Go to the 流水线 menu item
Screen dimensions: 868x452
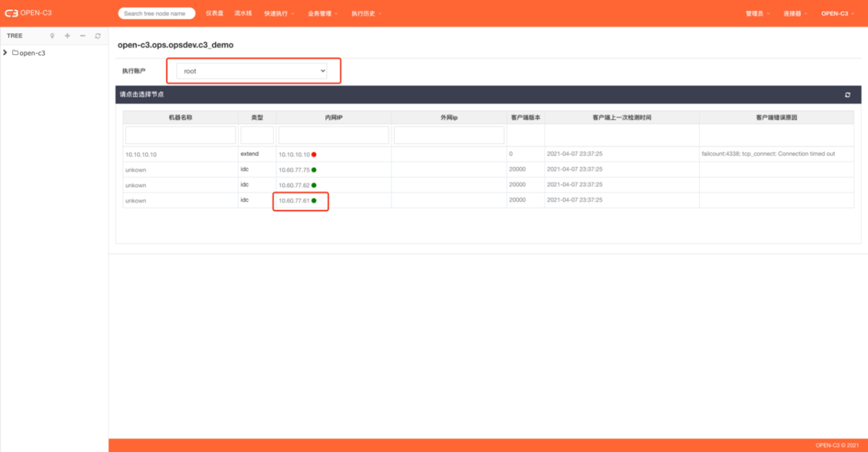[243, 13]
